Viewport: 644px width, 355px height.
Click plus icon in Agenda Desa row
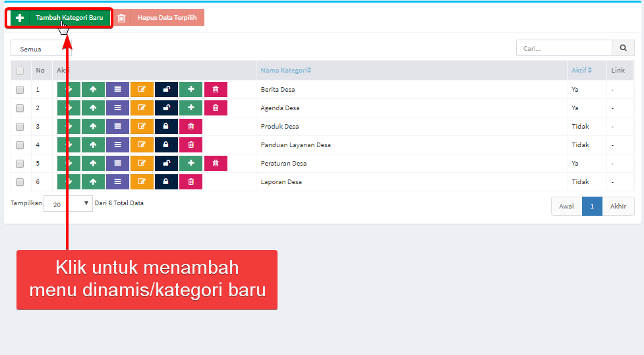(x=191, y=108)
